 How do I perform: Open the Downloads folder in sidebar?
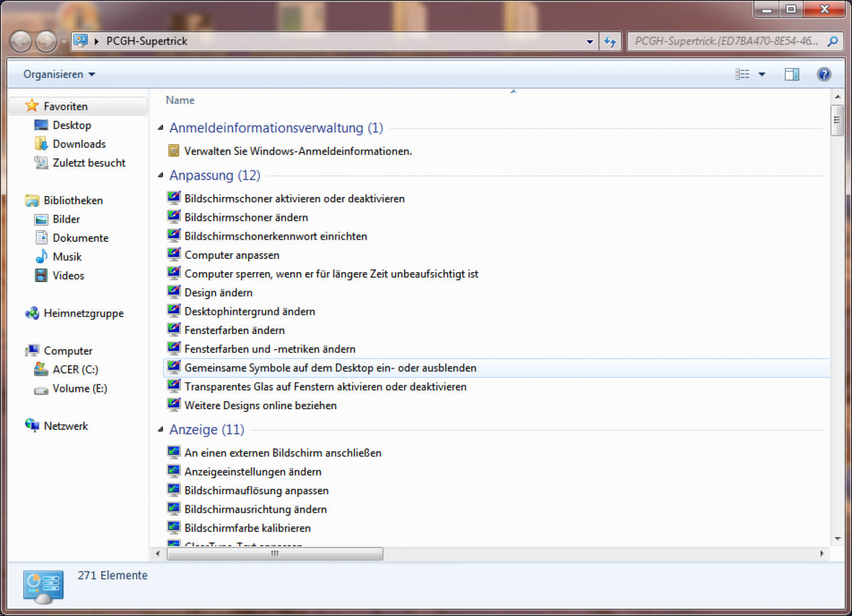(x=79, y=144)
